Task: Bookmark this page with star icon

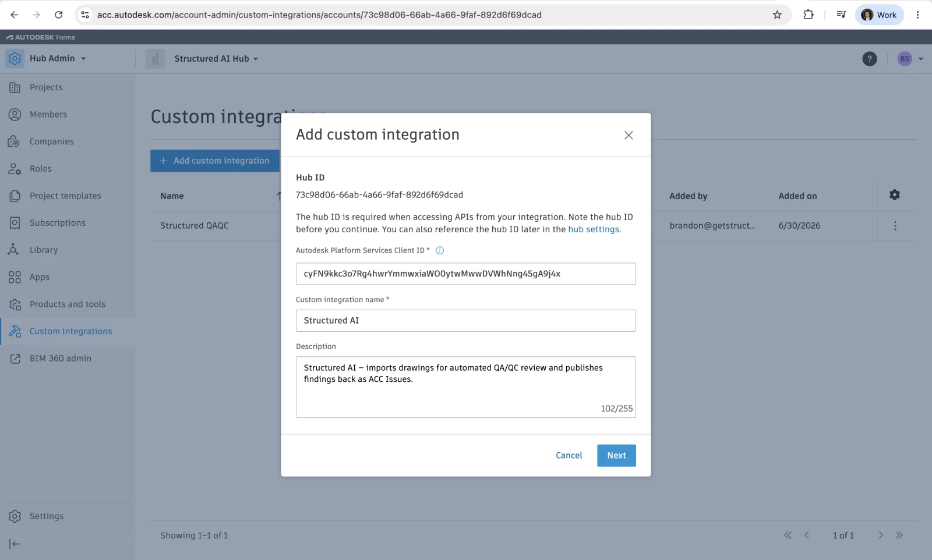Action: tap(777, 15)
